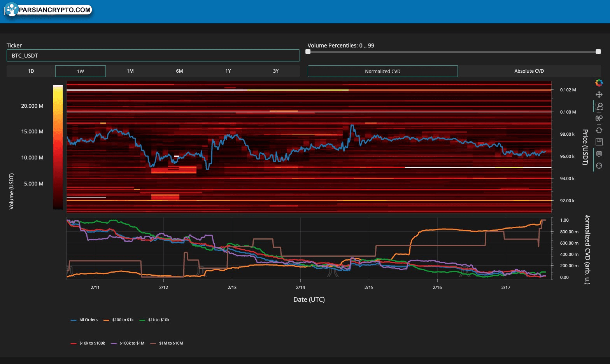Screen dimensions: 610x364
Task: Toggle $100k to $1M line in legend
Action: [128, 343]
